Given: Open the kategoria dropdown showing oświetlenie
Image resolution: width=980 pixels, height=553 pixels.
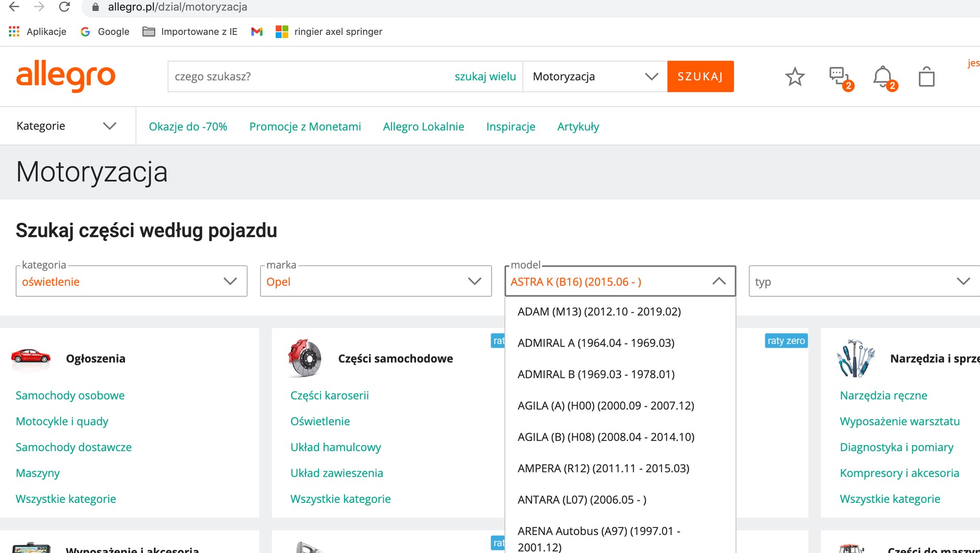Looking at the screenshot, I should [x=131, y=282].
